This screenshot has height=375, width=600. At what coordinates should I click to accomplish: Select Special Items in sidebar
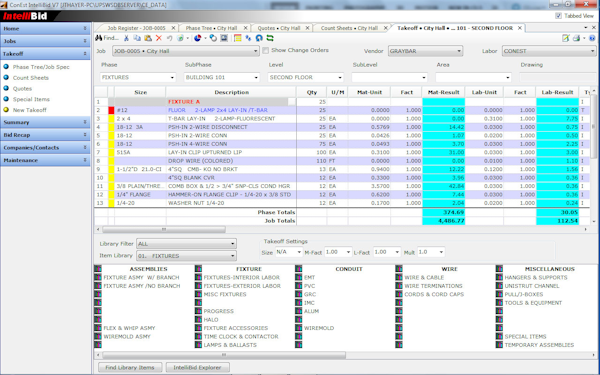pos(31,99)
